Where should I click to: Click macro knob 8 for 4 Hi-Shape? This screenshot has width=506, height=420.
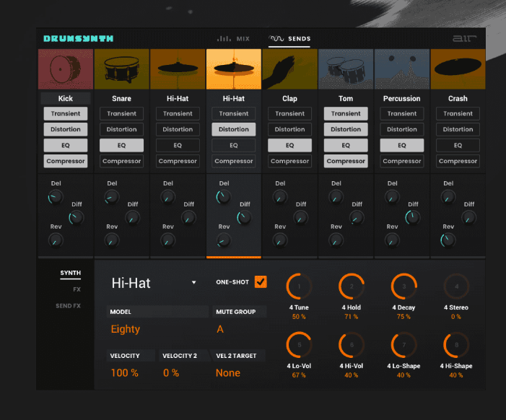pos(456,345)
